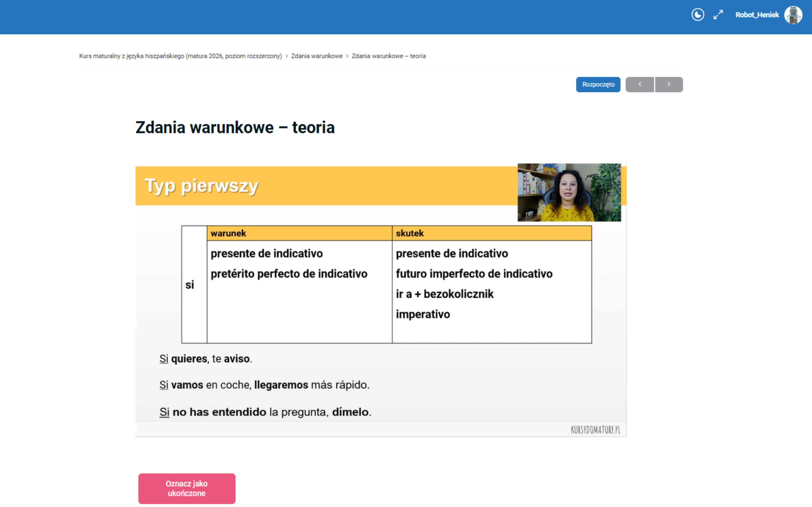
Task: Open the Robot_Heniek avatar picture
Action: click(793, 15)
